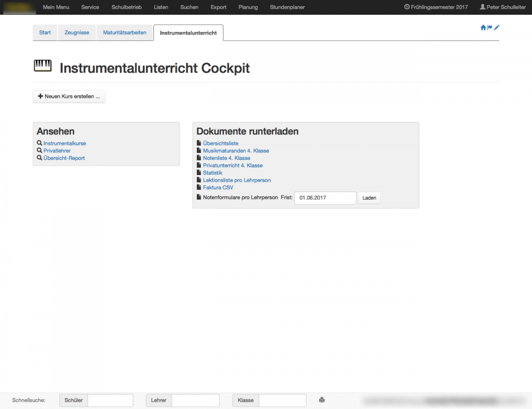Click the piano keyboard icon beside title

43,66
